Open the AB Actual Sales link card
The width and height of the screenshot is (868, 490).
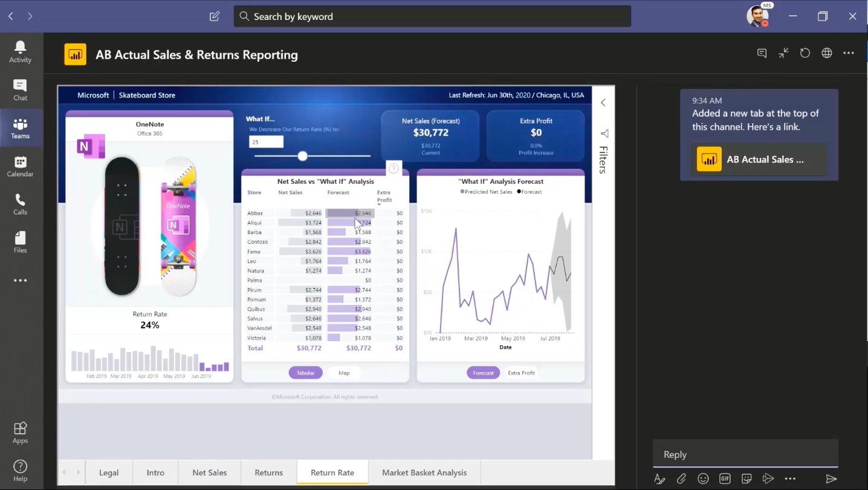click(x=759, y=160)
